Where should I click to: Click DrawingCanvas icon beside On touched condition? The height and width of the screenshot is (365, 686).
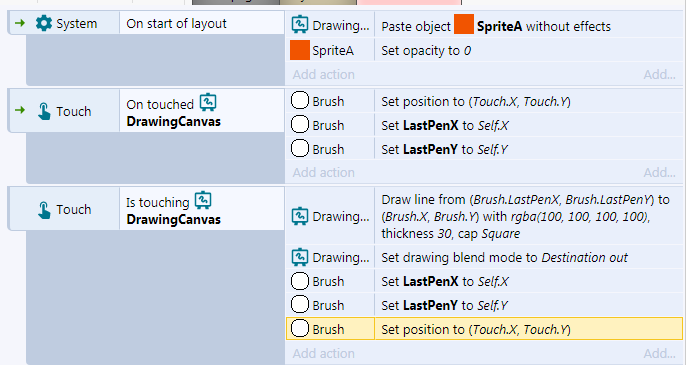(x=208, y=102)
